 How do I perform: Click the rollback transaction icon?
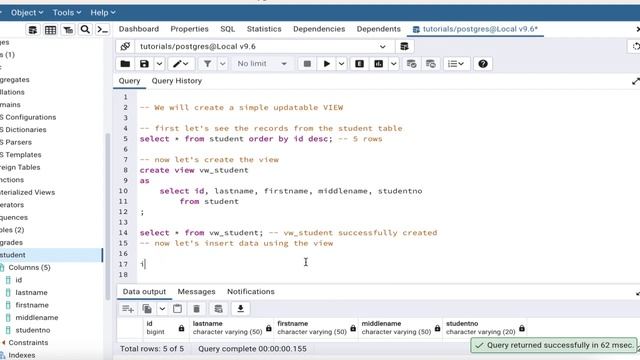[431, 64]
